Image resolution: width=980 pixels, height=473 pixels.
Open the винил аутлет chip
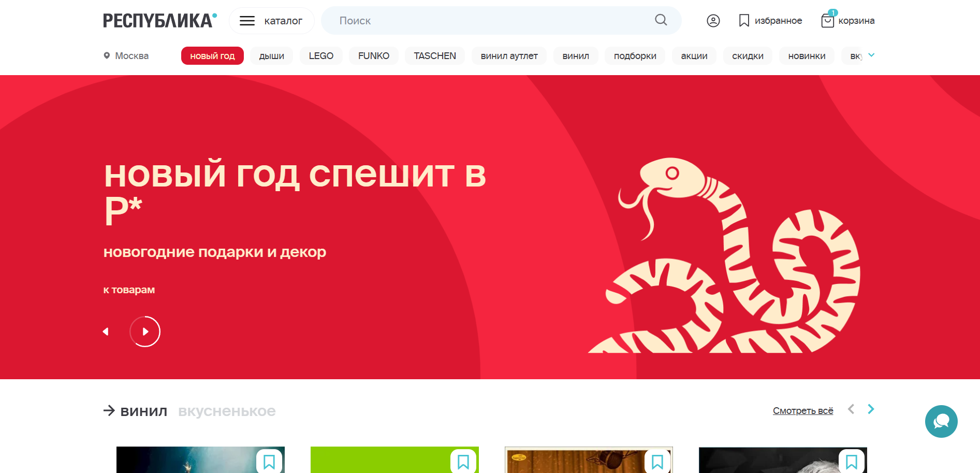coord(509,56)
